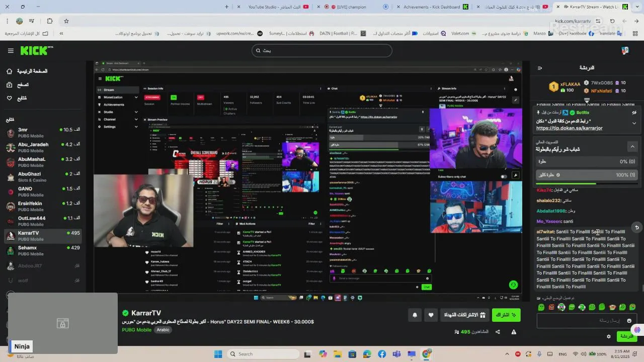
Task: Switch to Achievements - Kick Dashboard tab
Action: point(433,7)
